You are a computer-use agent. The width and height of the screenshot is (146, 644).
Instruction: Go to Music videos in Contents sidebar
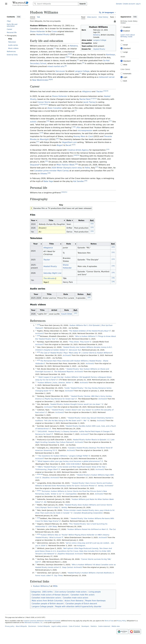pos(13,48)
